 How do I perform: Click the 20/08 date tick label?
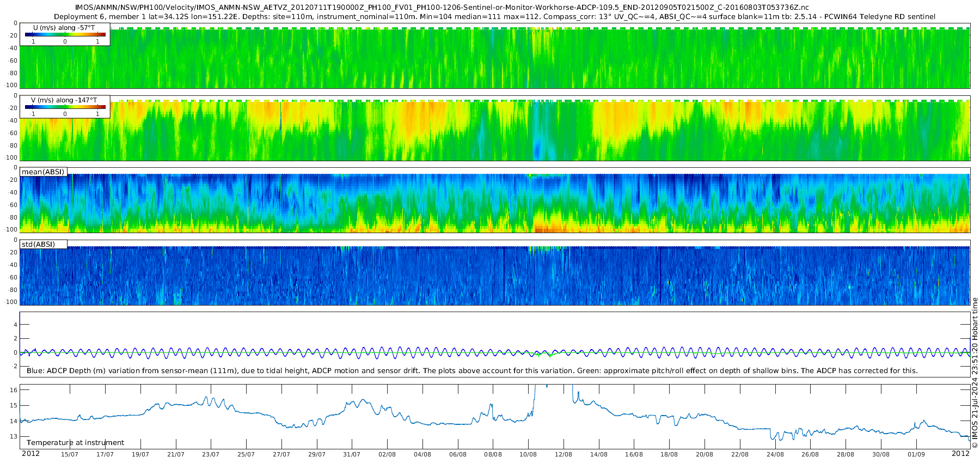pyautogui.click(x=705, y=454)
